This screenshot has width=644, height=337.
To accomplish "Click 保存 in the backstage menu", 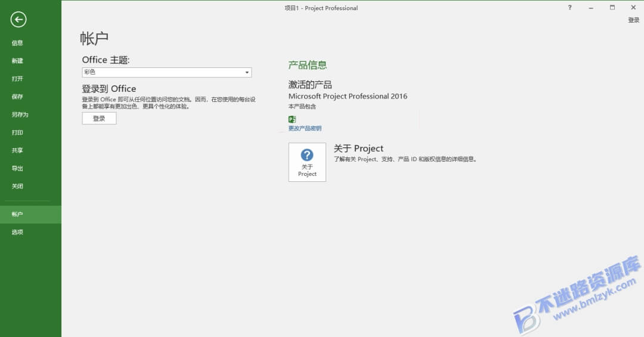I will 17,97.
